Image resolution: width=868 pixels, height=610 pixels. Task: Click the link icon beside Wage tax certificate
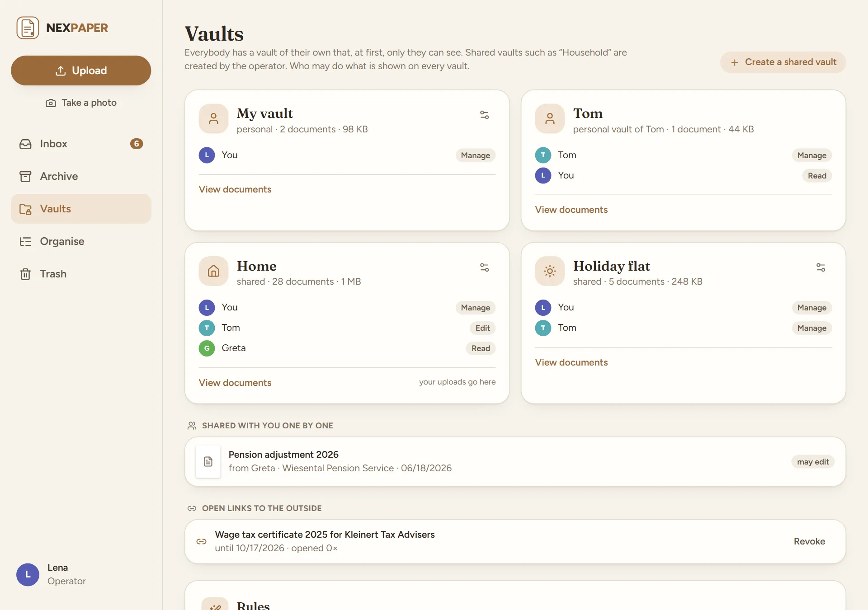click(201, 541)
